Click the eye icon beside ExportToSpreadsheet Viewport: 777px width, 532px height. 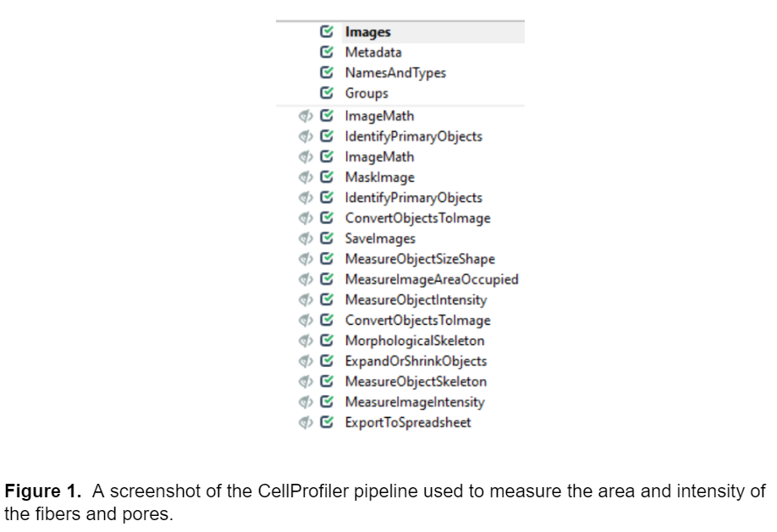point(306,423)
